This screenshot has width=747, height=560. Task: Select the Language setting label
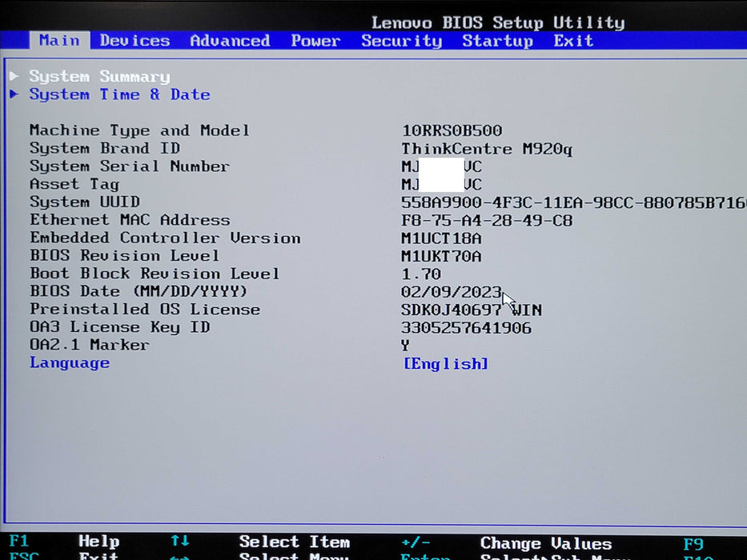pos(70,363)
